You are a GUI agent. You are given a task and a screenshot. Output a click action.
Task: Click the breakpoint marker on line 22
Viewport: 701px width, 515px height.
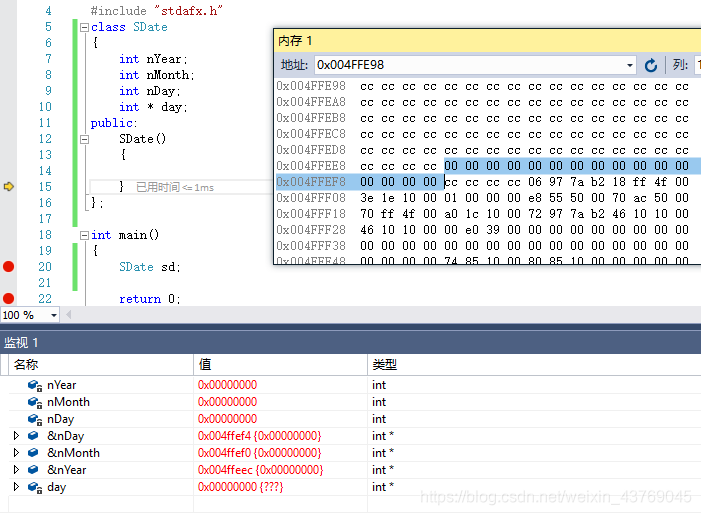pyautogui.click(x=8, y=299)
